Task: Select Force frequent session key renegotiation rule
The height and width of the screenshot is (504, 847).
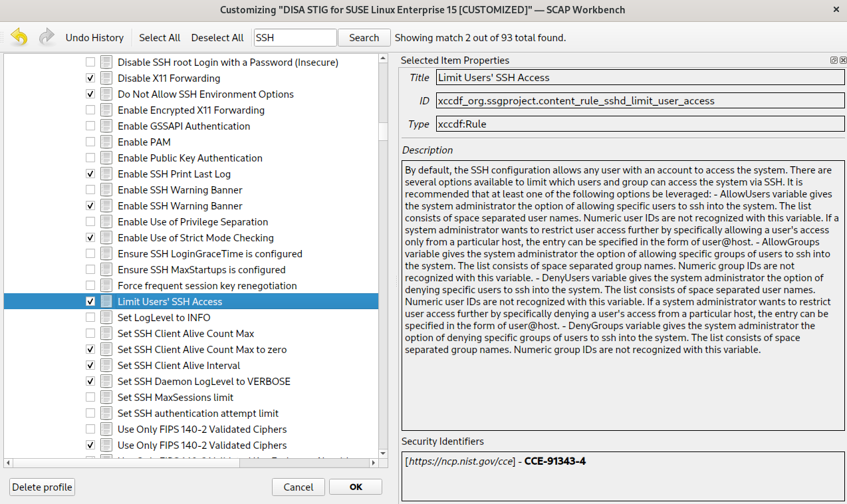Action: tap(207, 286)
